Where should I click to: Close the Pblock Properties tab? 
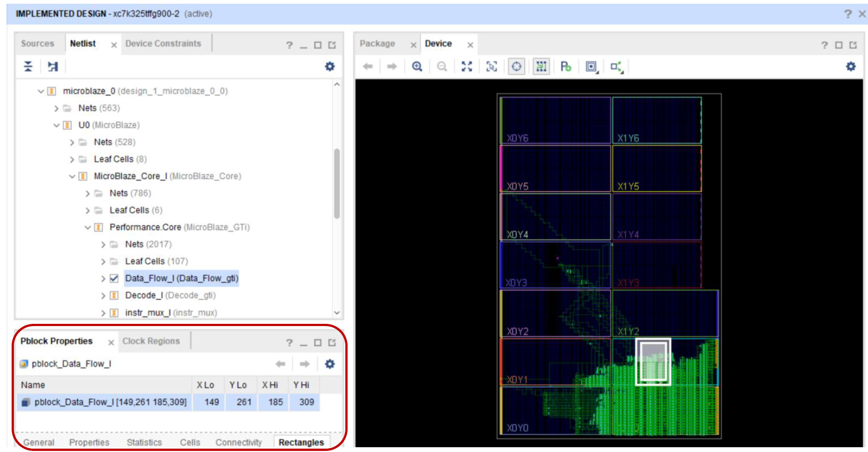click(111, 343)
